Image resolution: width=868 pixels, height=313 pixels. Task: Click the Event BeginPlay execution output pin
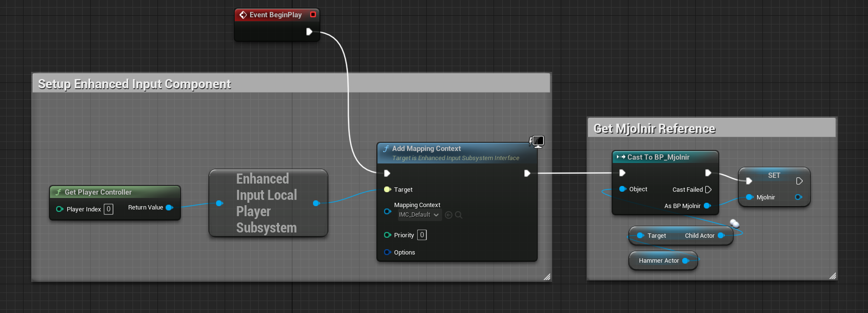point(309,32)
